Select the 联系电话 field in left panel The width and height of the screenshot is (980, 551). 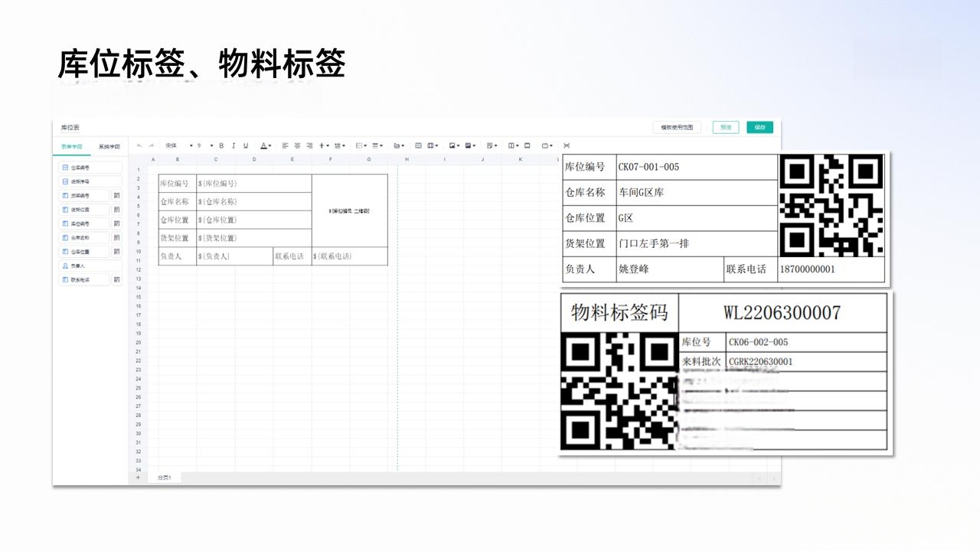[84, 280]
